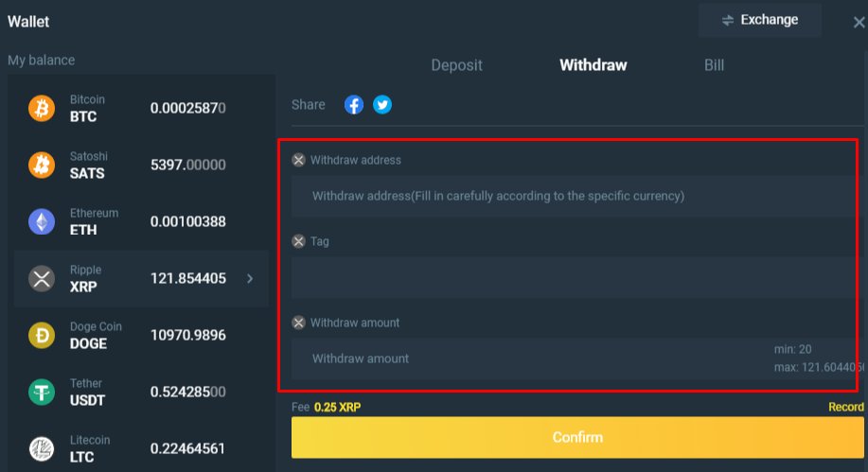Image resolution: width=868 pixels, height=472 pixels.
Task: Share via the Twitter icon
Action: (382, 105)
